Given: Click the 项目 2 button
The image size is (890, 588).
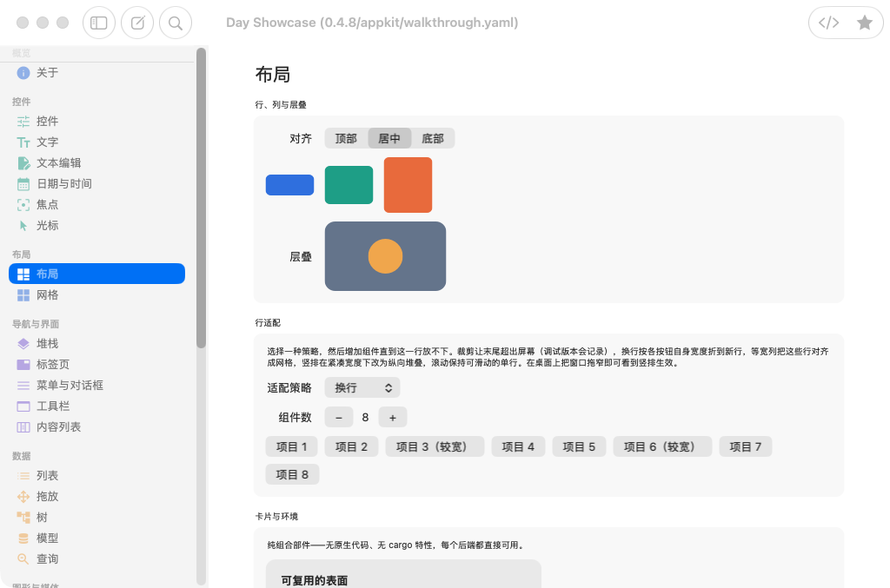Looking at the screenshot, I should click(351, 446).
